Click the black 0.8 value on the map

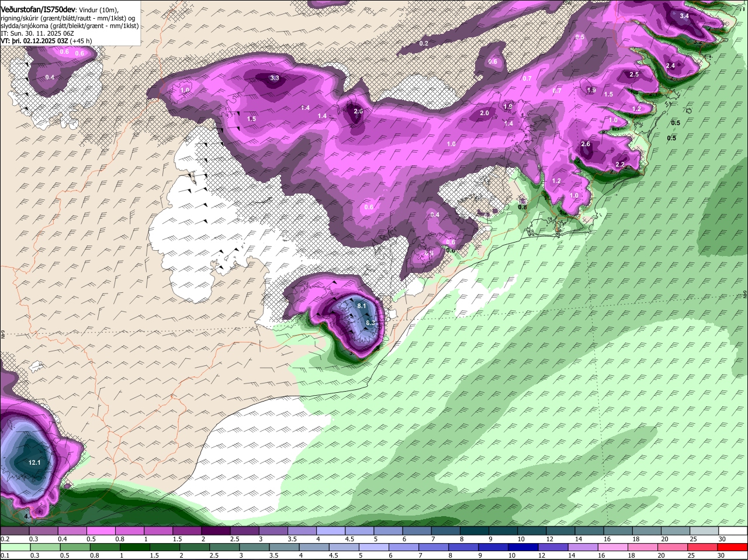click(x=522, y=206)
